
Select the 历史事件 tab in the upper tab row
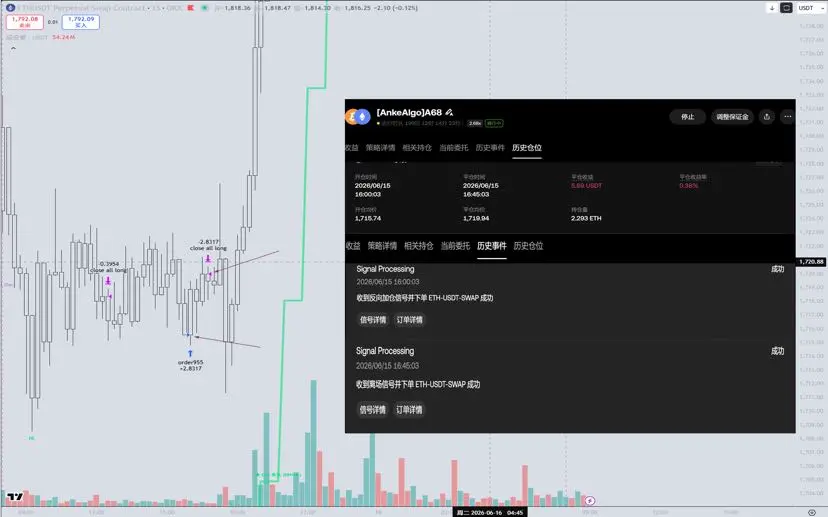pyautogui.click(x=490, y=147)
